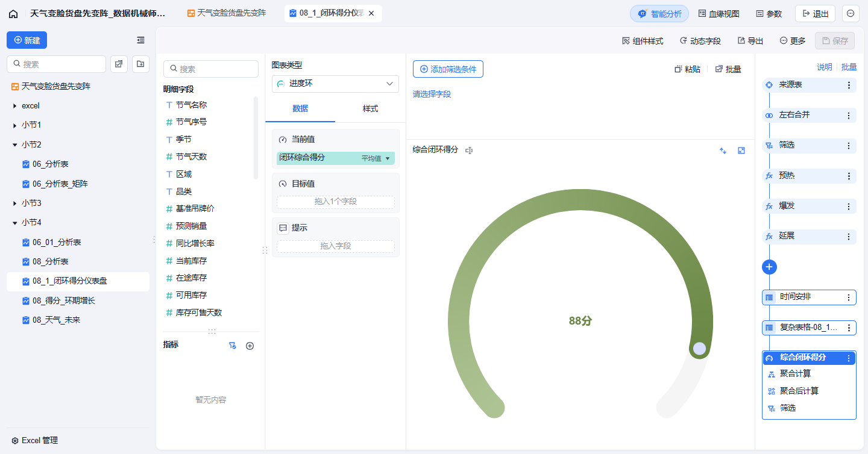Open the 图表类型 进度环 dropdown
This screenshot has height=454, width=868.
click(x=335, y=84)
